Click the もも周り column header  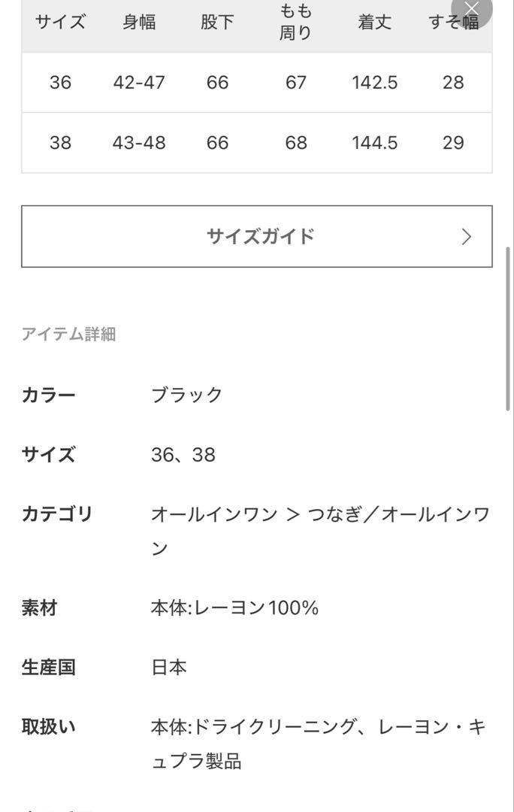tap(295, 22)
